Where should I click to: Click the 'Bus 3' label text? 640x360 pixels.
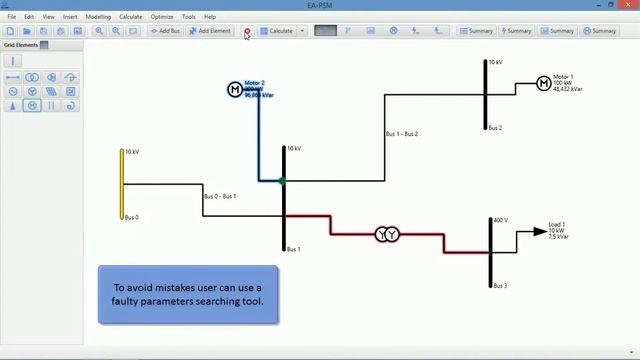click(500, 286)
